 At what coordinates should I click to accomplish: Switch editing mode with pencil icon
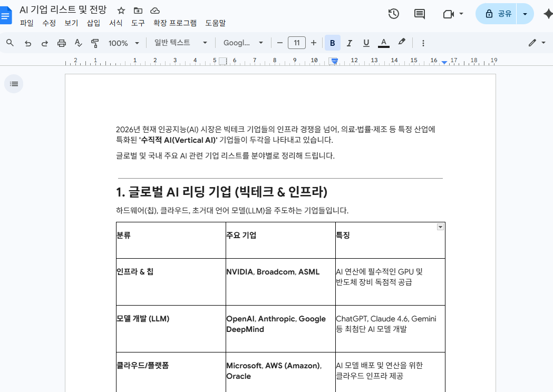[x=532, y=43]
